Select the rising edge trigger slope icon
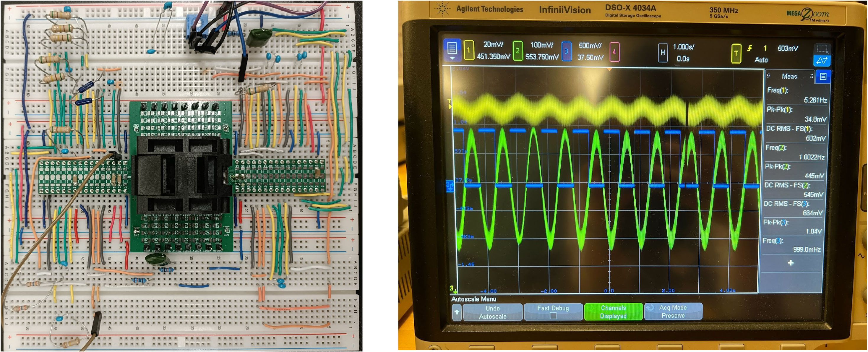This screenshot has height=352, width=868. [x=749, y=48]
